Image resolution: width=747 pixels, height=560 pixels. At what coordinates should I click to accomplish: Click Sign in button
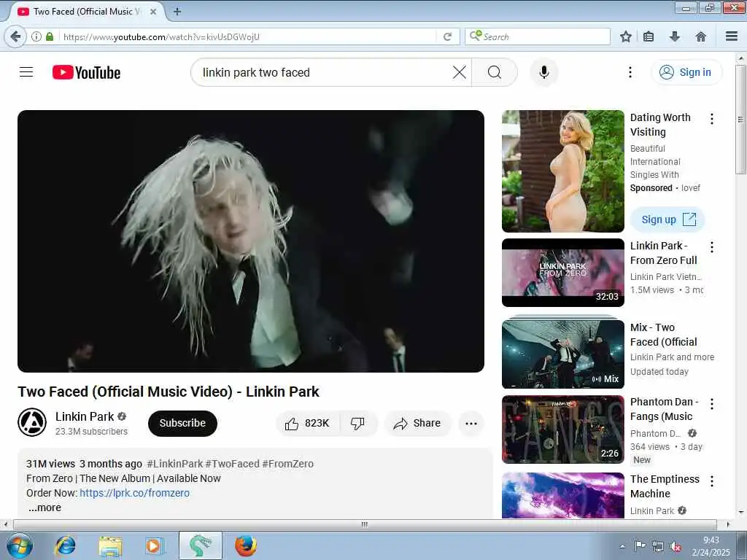[x=686, y=72]
